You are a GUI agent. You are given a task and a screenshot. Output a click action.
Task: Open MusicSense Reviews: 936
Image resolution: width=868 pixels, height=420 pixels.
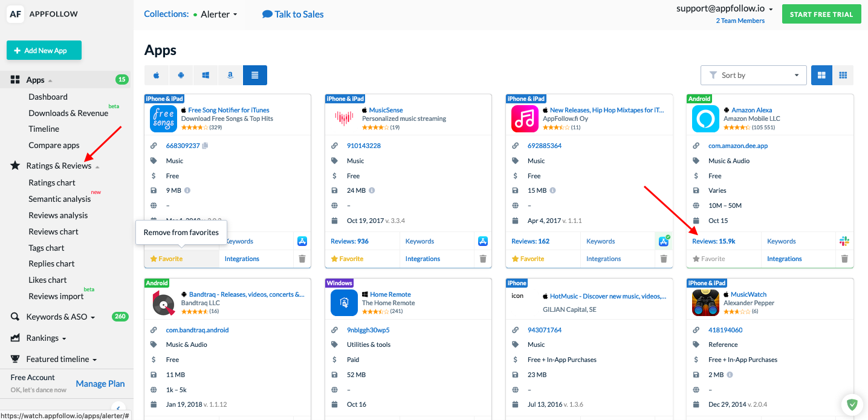349,241
